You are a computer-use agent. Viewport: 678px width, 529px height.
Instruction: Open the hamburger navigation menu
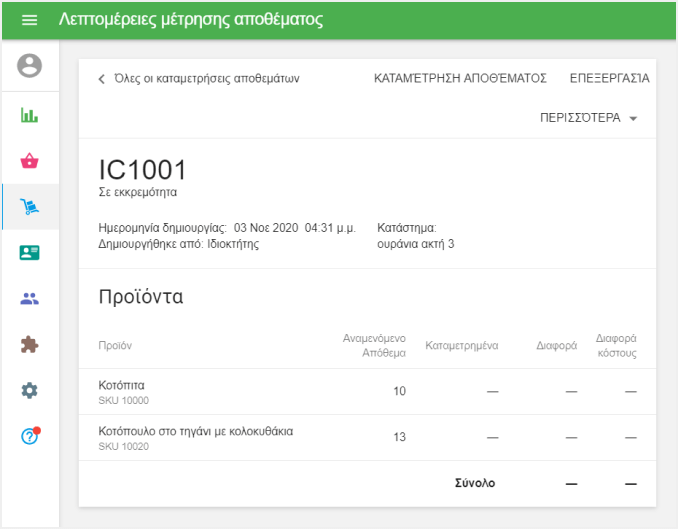click(29, 20)
